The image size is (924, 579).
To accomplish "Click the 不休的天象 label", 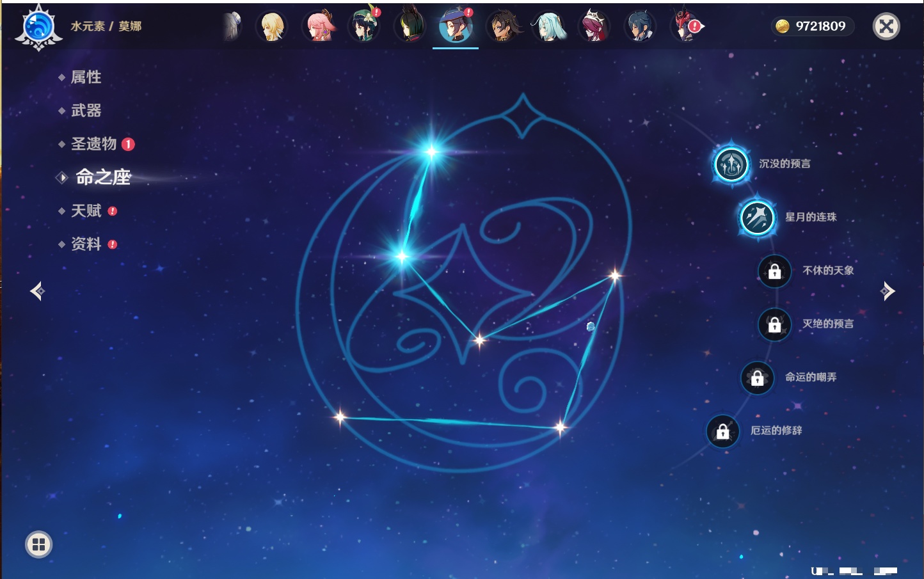I will (828, 271).
